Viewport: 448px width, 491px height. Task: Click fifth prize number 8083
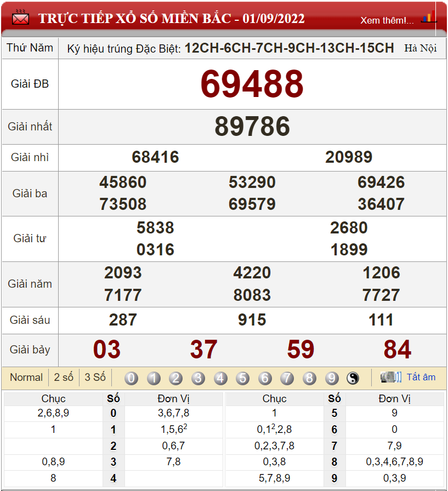click(x=252, y=295)
